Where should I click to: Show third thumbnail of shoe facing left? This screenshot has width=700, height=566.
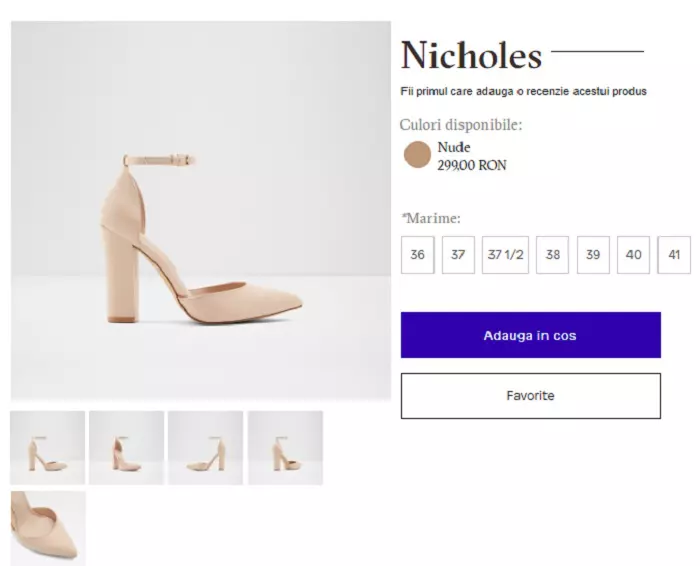(205, 448)
